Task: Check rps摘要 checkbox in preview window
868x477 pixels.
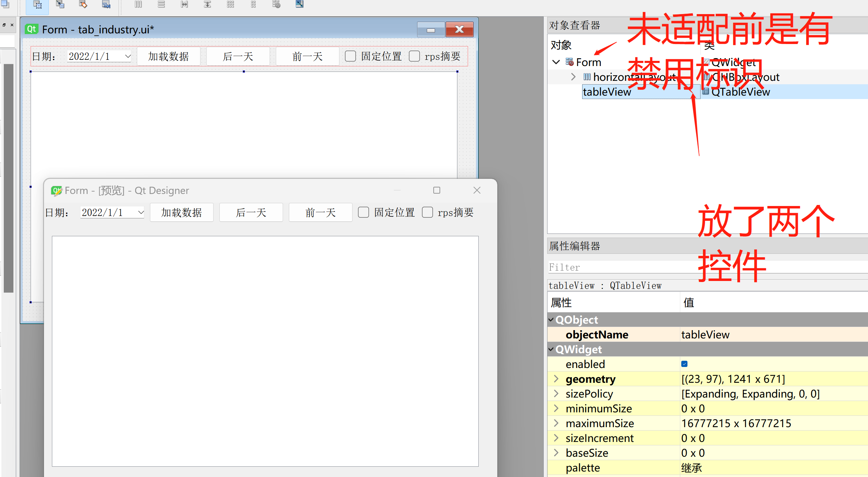Action: point(427,212)
